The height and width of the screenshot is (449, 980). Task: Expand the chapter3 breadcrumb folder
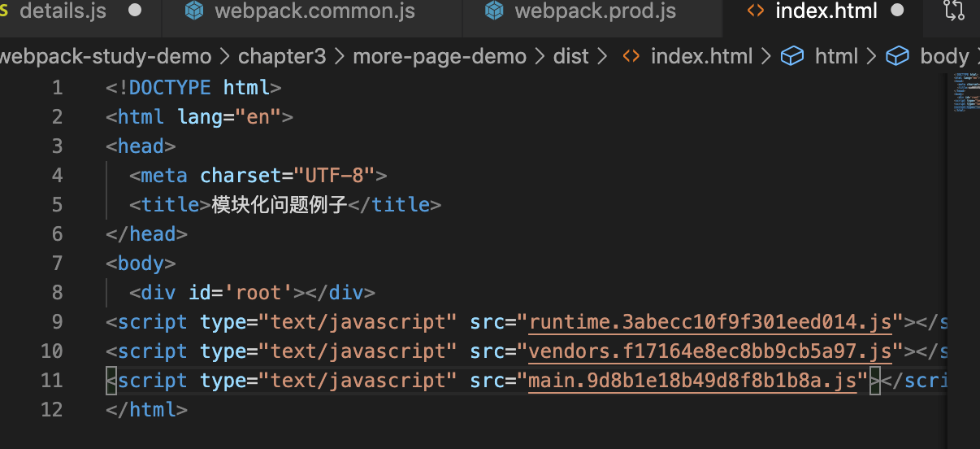click(x=282, y=56)
